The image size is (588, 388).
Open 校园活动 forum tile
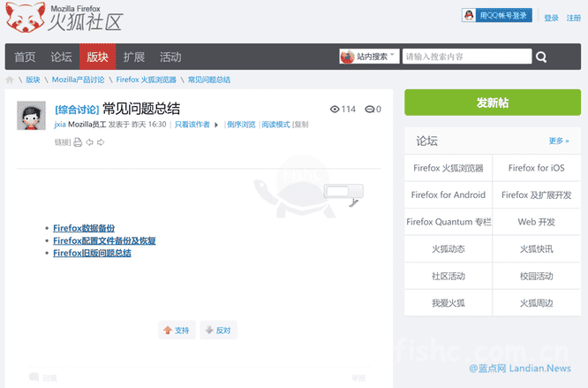tap(536, 276)
